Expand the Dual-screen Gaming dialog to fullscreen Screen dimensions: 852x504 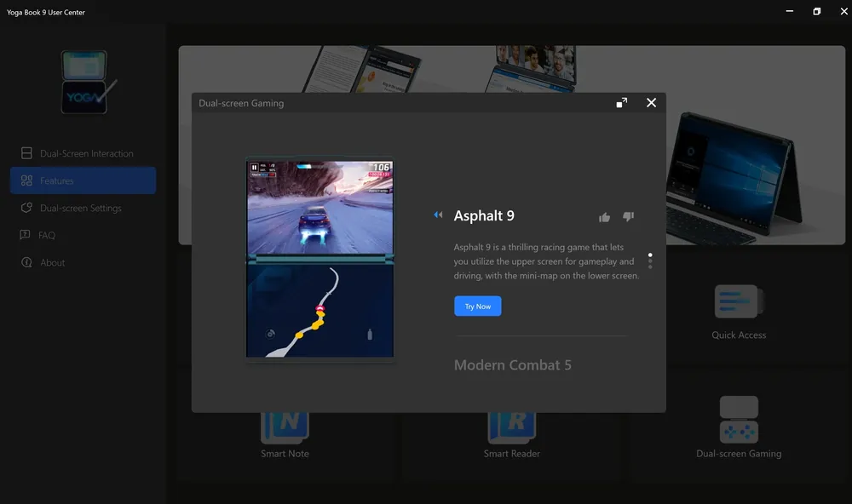pyautogui.click(x=622, y=103)
